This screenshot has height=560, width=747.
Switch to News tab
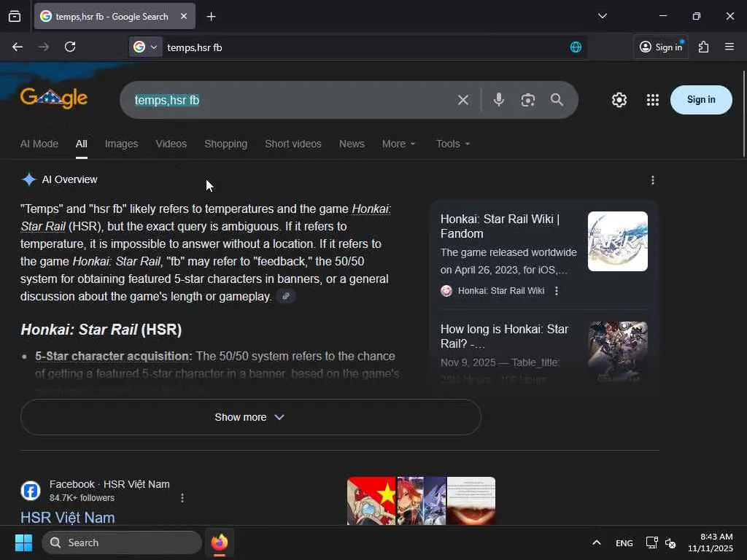point(352,144)
